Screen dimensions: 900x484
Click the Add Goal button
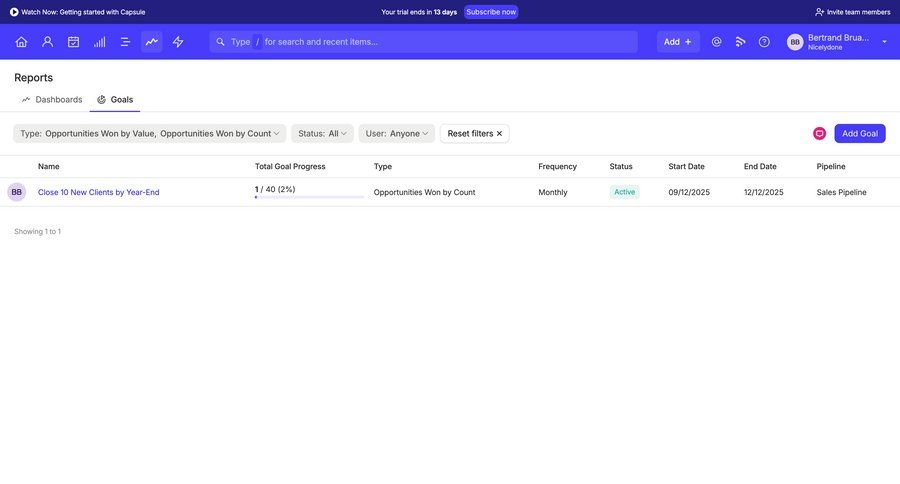[859, 133]
